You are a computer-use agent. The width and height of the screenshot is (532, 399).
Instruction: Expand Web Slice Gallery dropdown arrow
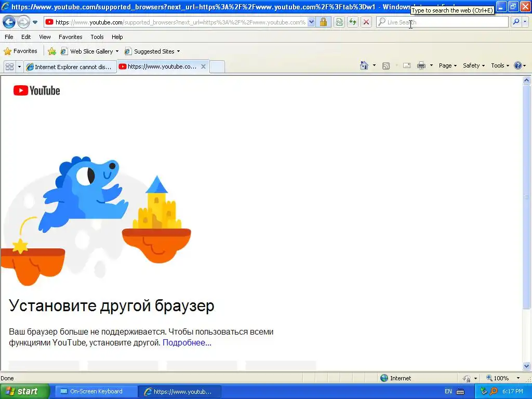click(117, 51)
